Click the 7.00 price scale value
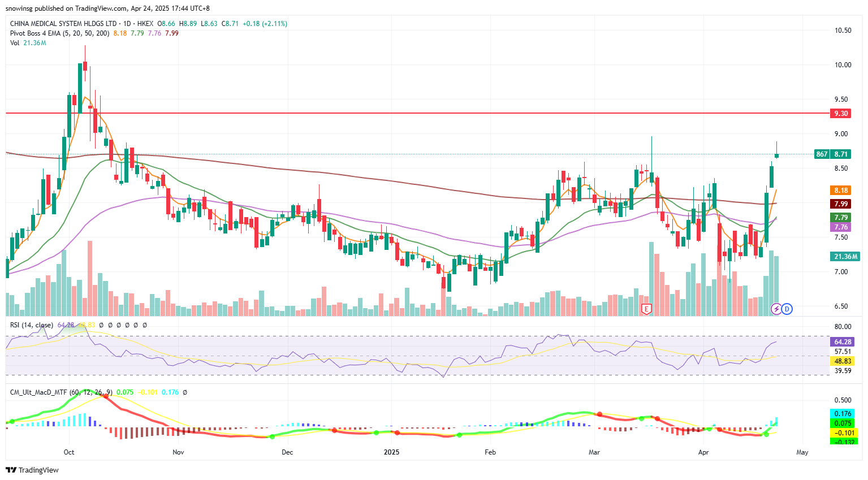This screenshot has width=868, height=480. [x=841, y=272]
